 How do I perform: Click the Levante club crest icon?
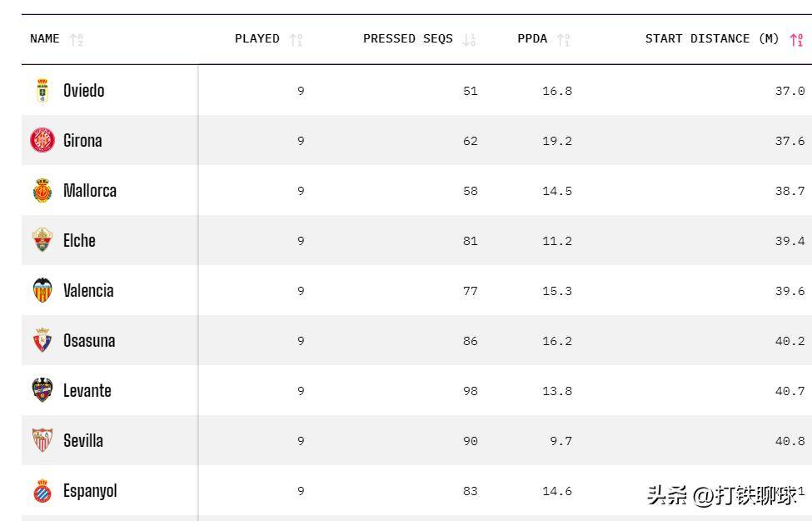tap(42, 390)
